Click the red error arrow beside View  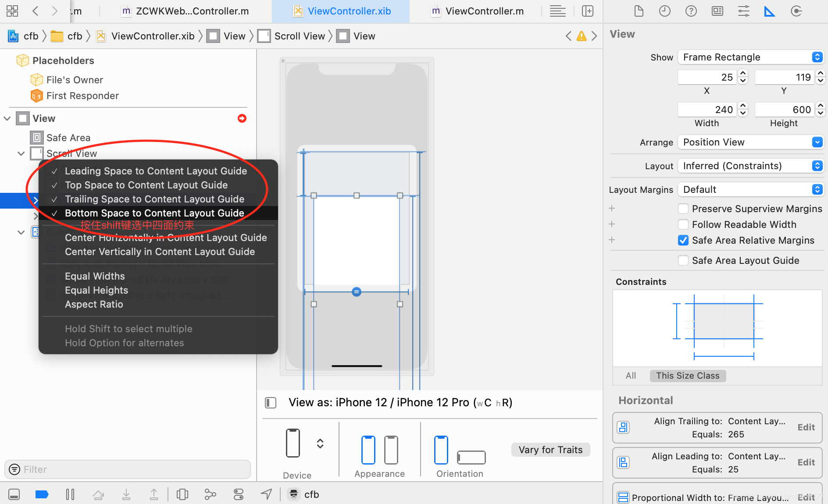pyautogui.click(x=242, y=118)
